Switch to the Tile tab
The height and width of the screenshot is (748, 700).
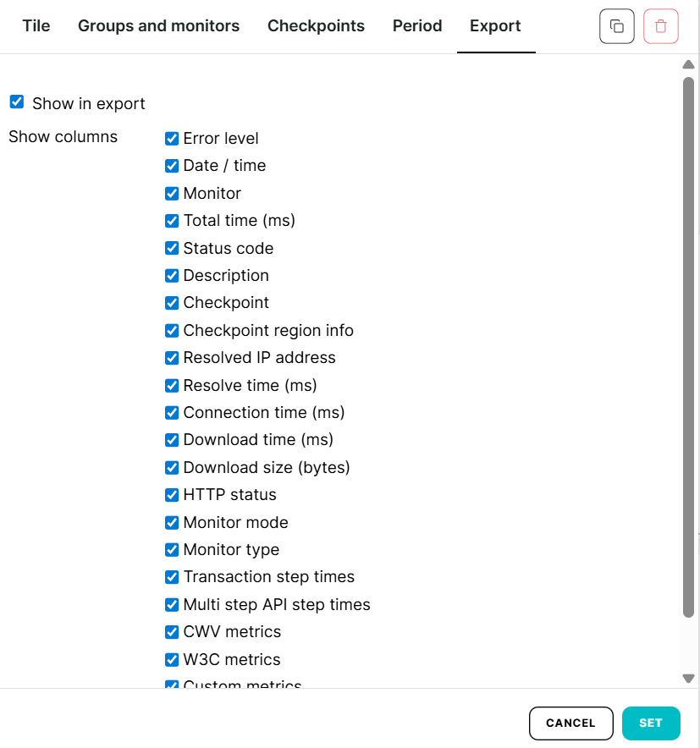point(36,26)
